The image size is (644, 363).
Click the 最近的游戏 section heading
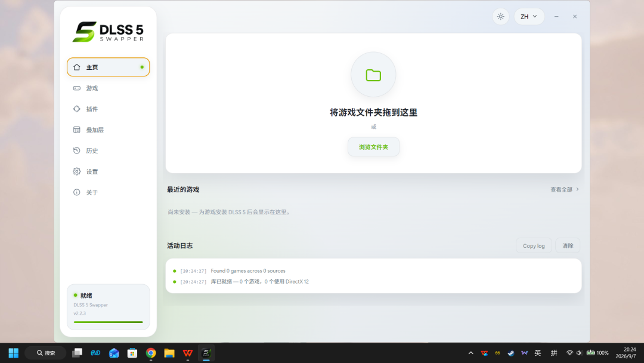[x=183, y=189]
